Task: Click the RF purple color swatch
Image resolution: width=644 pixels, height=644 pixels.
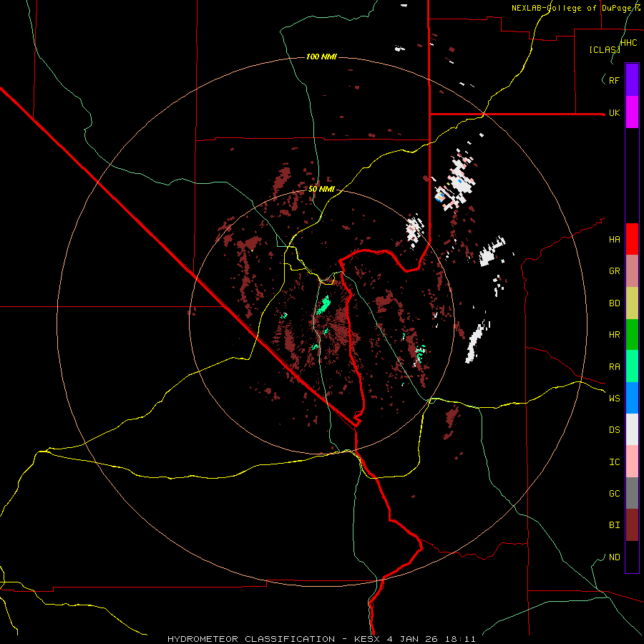Action: coord(632,80)
